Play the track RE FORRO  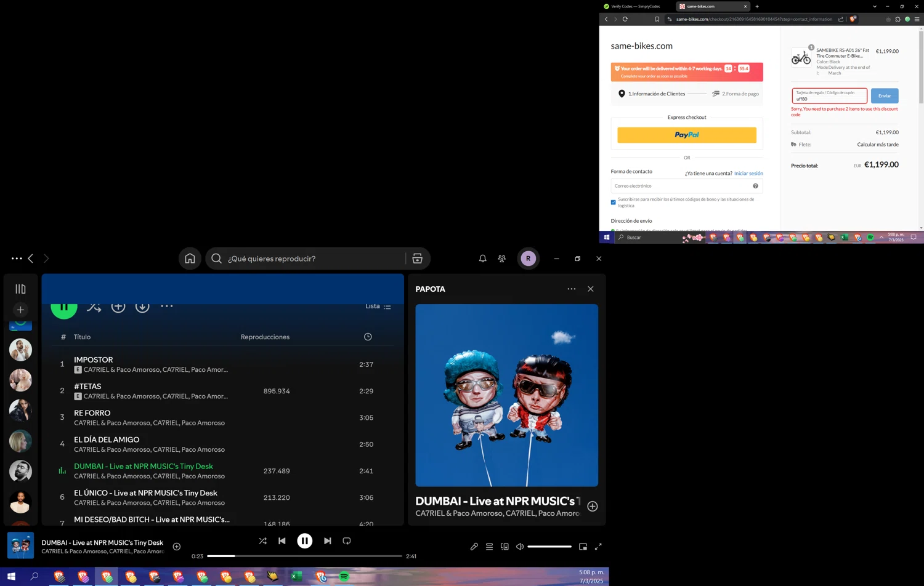[x=222, y=417]
